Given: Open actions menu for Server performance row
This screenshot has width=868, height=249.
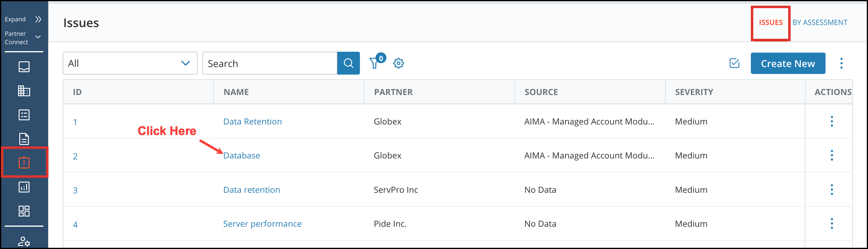Looking at the screenshot, I should 832,223.
